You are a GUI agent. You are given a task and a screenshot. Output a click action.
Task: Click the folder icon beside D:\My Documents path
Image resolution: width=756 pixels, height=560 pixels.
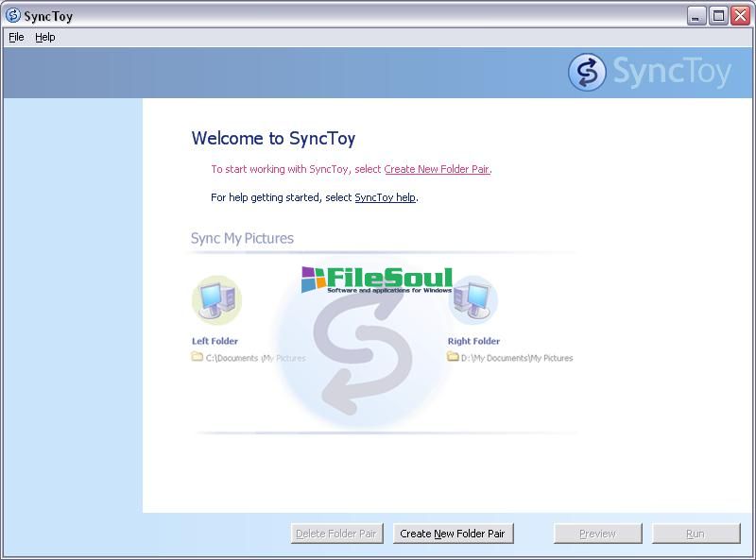[x=453, y=357]
